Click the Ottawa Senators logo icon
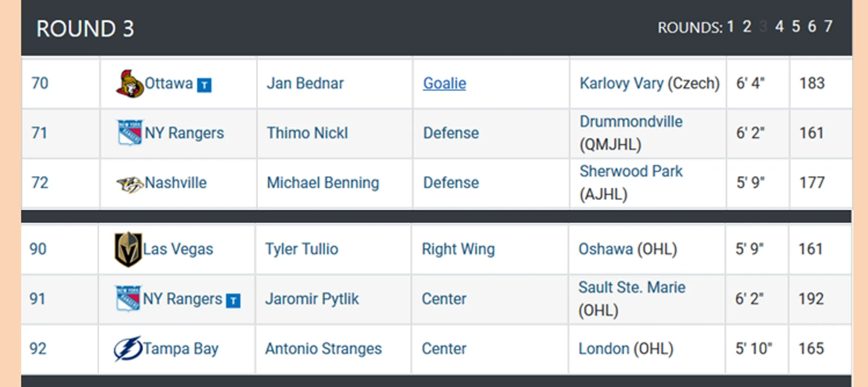 pos(130,84)
